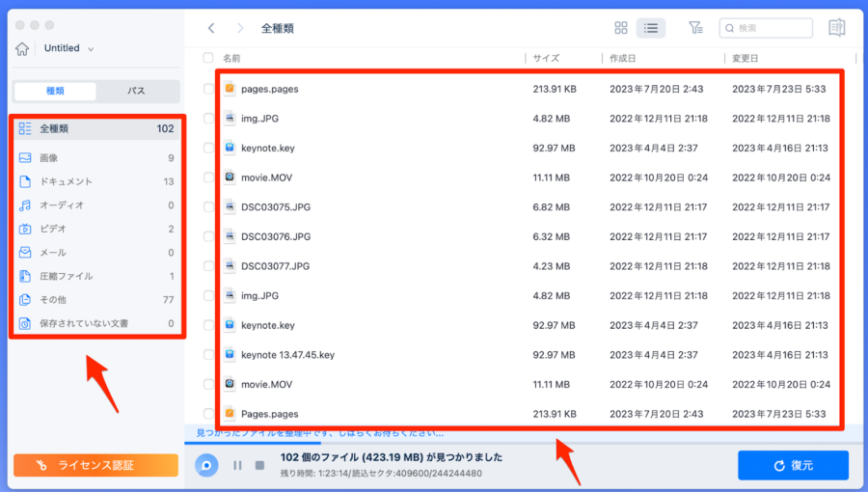
Task: Click the DSC03077.JPG file icon
Action: pyautogui.click(x=230, y=266)
